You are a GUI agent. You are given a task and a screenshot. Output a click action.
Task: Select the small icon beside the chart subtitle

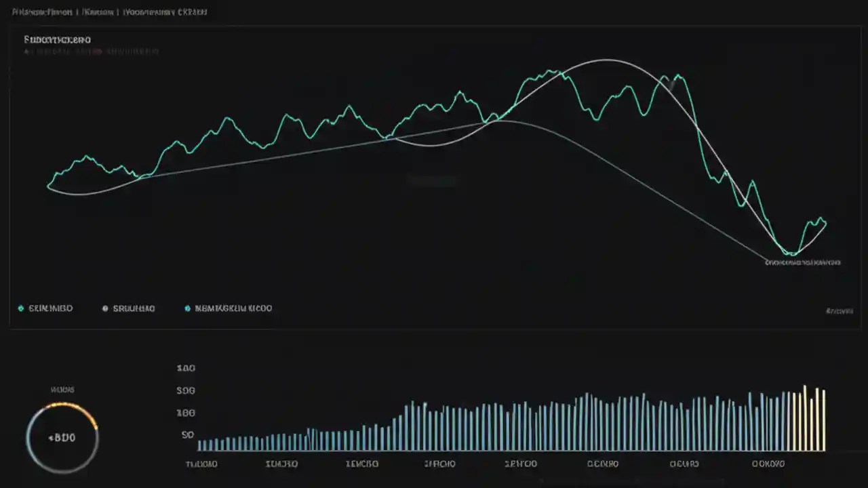[x=24, y=52]
